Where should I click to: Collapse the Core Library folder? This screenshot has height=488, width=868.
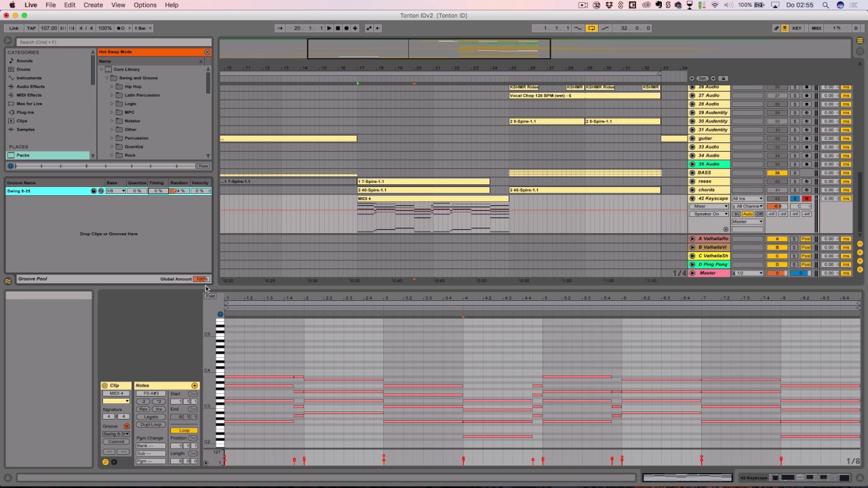[x=102, y=70]
